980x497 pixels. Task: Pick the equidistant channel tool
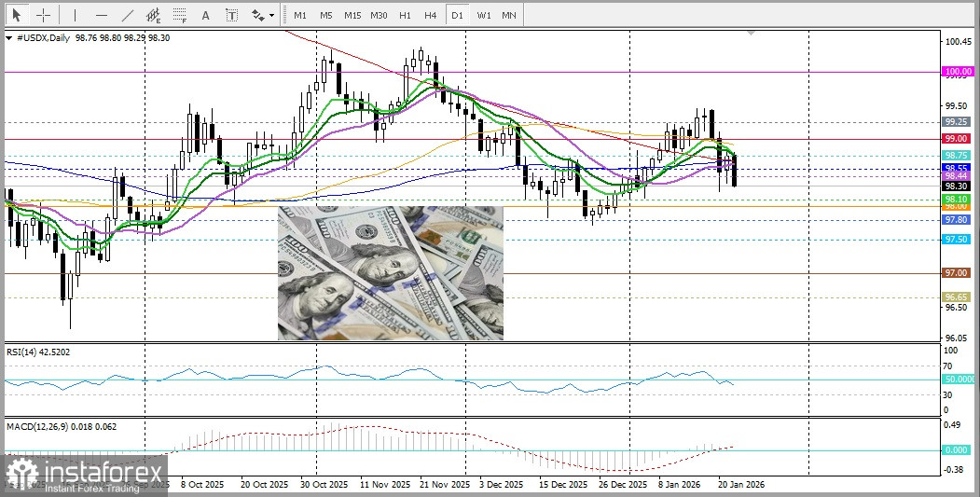(154, 15)
